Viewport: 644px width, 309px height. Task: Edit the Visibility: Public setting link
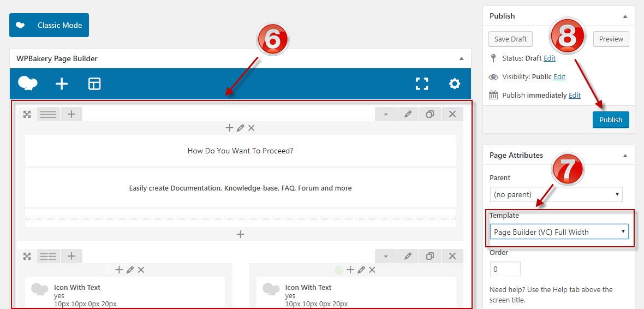[x=559, y=77]
